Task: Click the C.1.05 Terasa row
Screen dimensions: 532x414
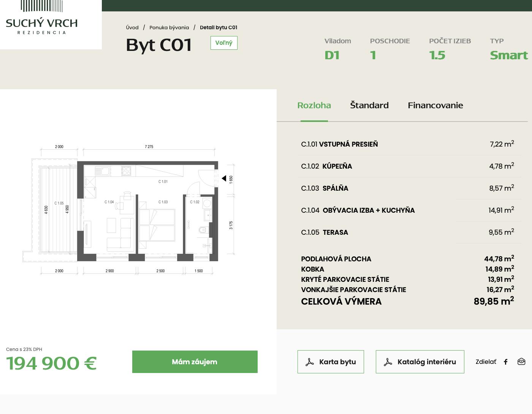Action: click(x=407, y=232)
